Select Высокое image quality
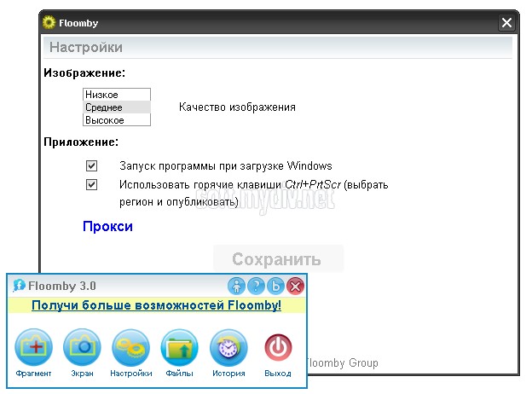This screenshot has width=532, height=394. (117, 120)
